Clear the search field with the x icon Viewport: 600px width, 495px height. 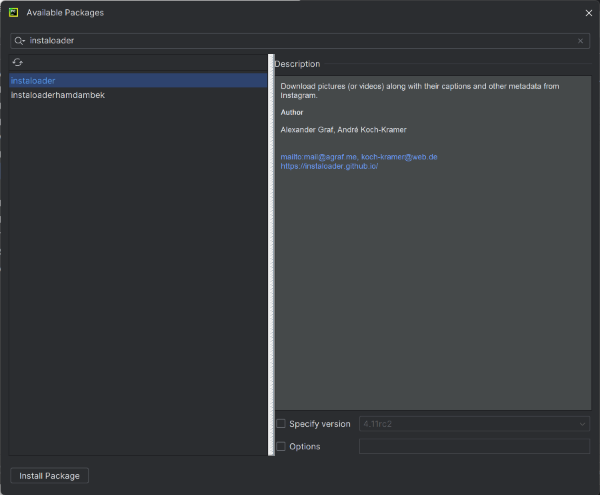coord(580,41)
